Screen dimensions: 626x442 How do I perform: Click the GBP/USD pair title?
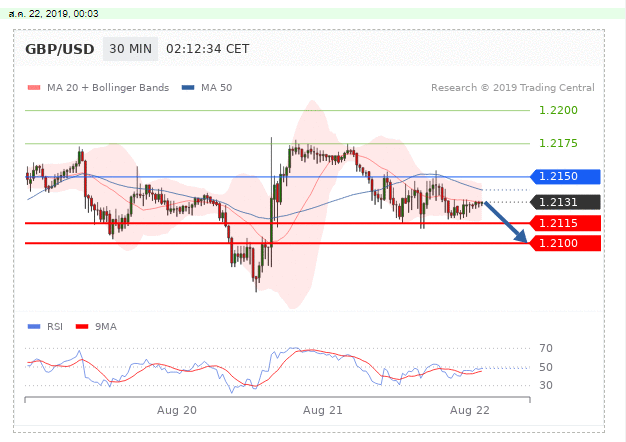(59, 49)
